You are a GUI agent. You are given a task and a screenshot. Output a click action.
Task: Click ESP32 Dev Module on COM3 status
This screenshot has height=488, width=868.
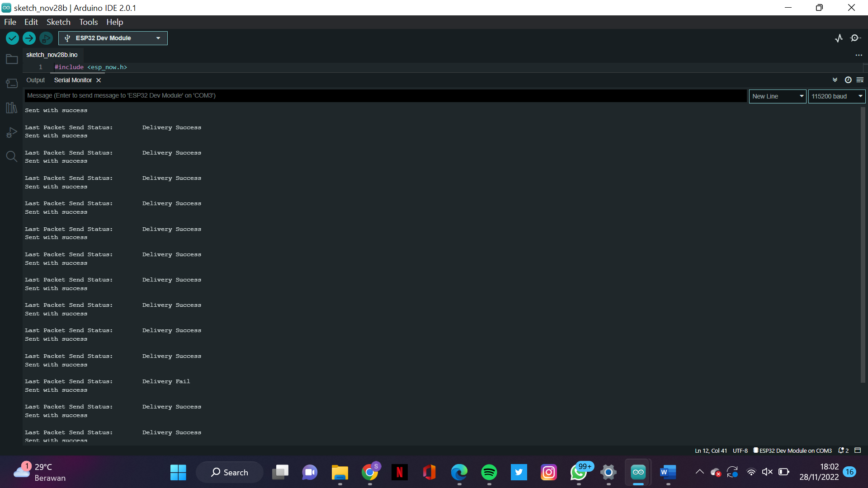coord(793,450)
